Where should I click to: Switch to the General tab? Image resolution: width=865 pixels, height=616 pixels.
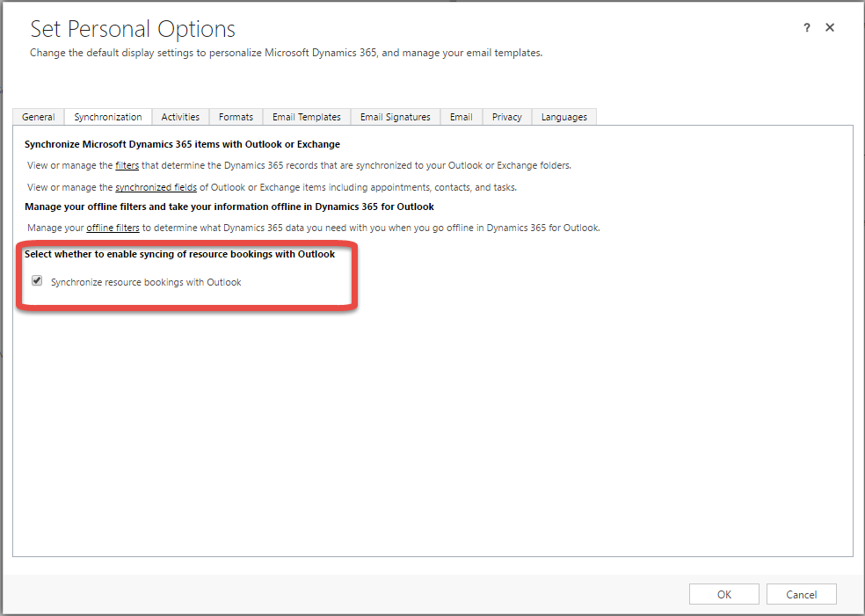click(38, 117)
